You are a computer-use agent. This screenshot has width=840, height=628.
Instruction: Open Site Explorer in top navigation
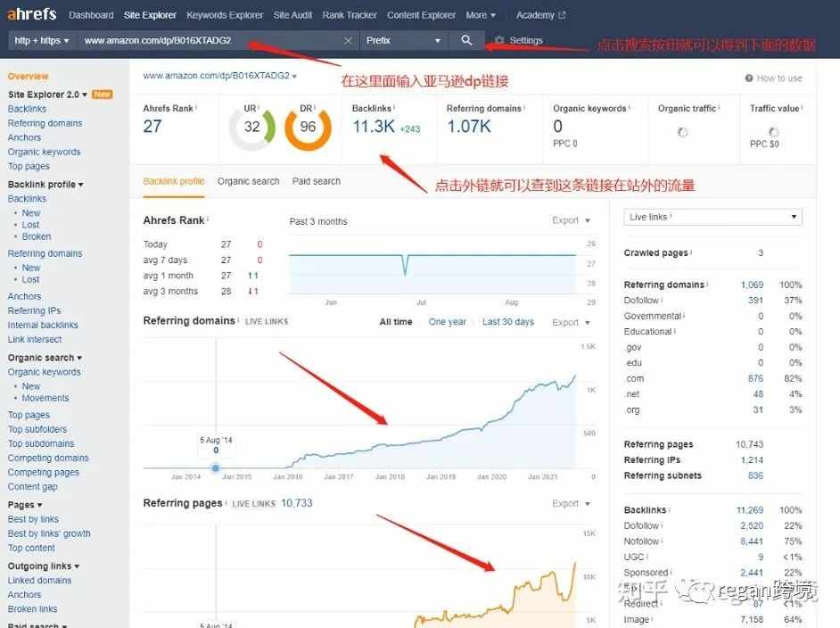[x=150, y=15]
